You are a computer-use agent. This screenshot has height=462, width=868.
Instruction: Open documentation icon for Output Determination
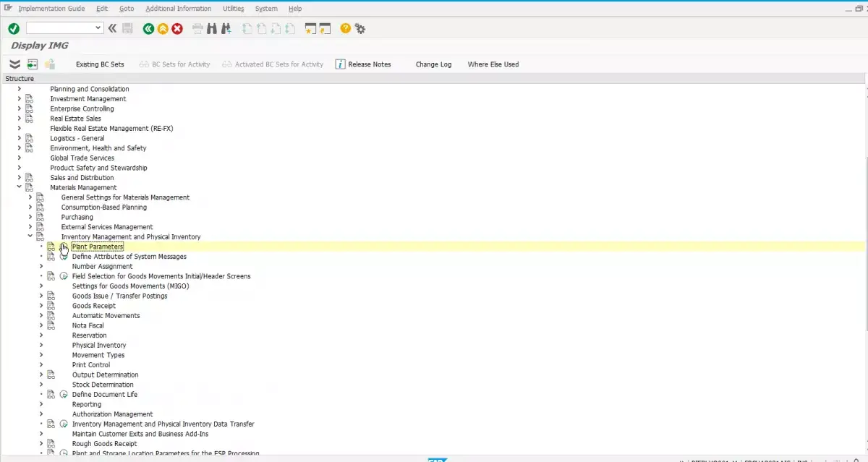click(x=51, y=375)
